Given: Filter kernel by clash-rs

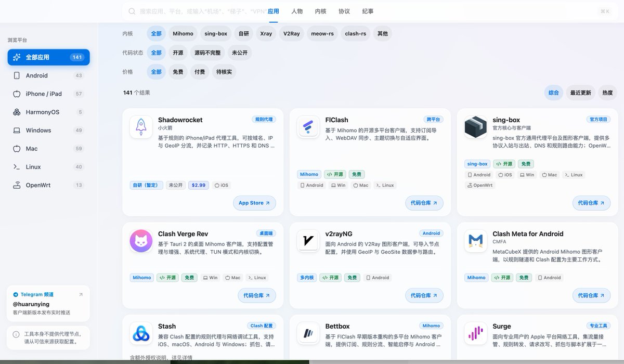Looking at the screenshot, I should tap(356, 33).
